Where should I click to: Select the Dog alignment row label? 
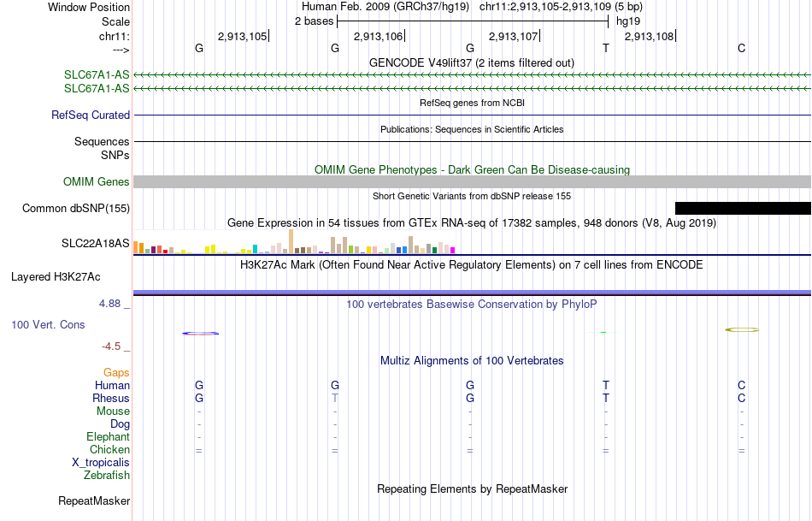click(120, 424)
